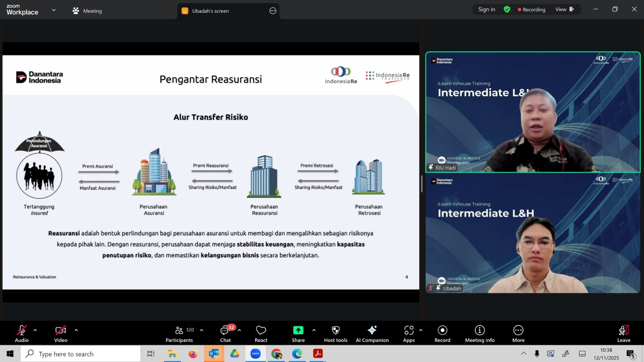This screenshot has height=362, width=644.
Task: Click the green Share screen icon
Action: [298, 330]
